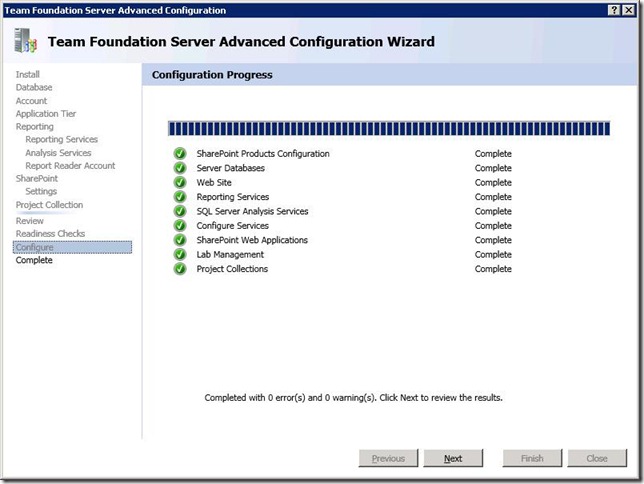Image resolution: width=644 pixels, height=484 pixels.
Task: Click the Configure Services label
Action: [x=232, y=226]
